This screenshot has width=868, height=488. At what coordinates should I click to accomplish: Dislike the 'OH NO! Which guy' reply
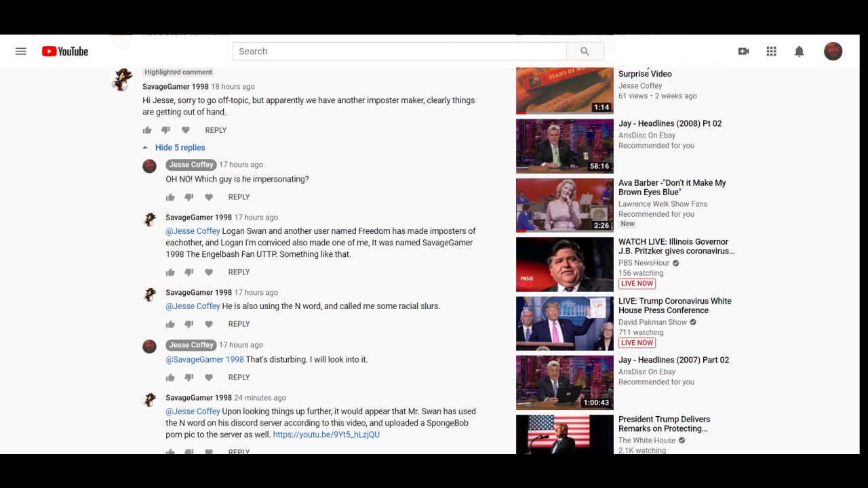(189, 197)
